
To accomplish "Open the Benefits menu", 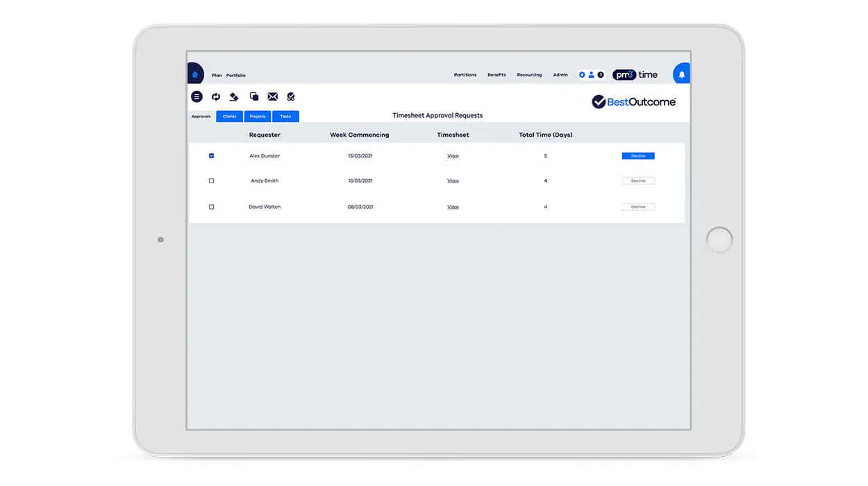I will 496,74.
